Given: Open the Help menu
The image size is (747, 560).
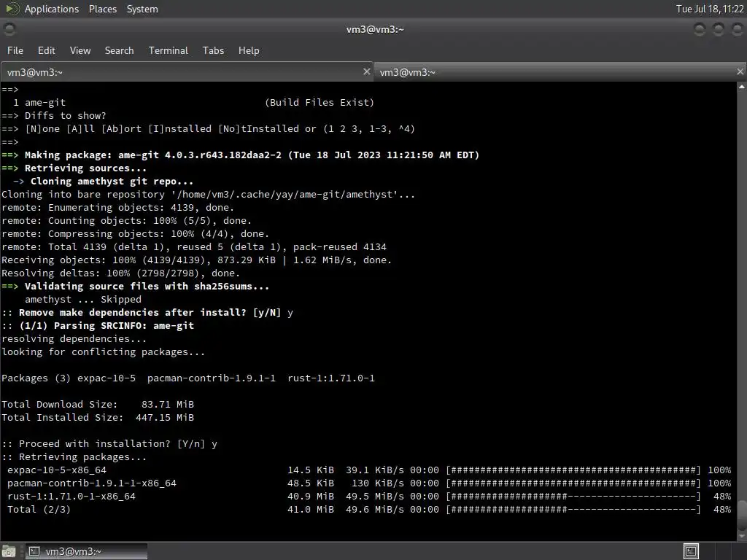Looking at the screenshot, I should tap(249, 50).
